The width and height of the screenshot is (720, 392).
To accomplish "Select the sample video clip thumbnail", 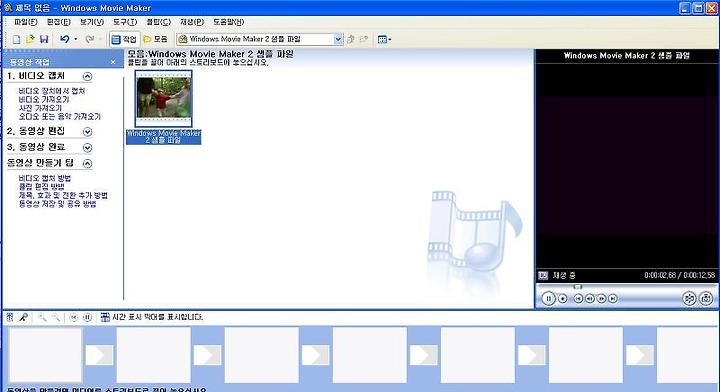I will click(x=163, y=99).
